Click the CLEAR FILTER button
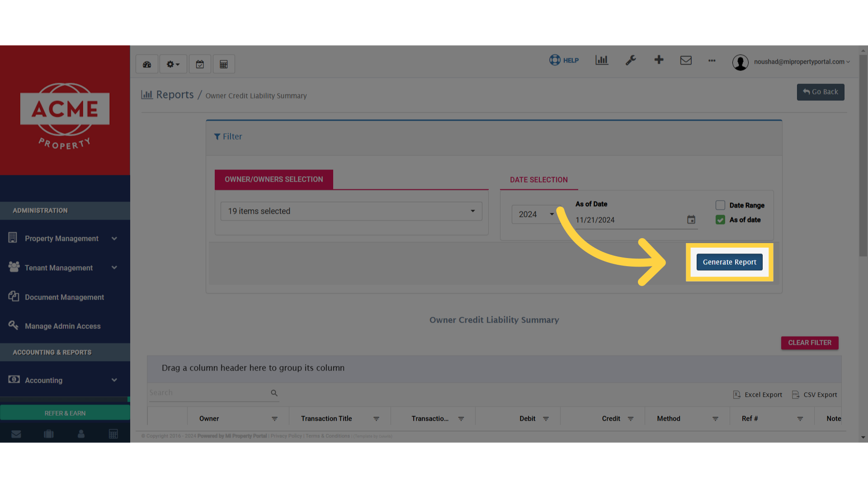Viewport: 868px width, 488px height. pos(810,343)
